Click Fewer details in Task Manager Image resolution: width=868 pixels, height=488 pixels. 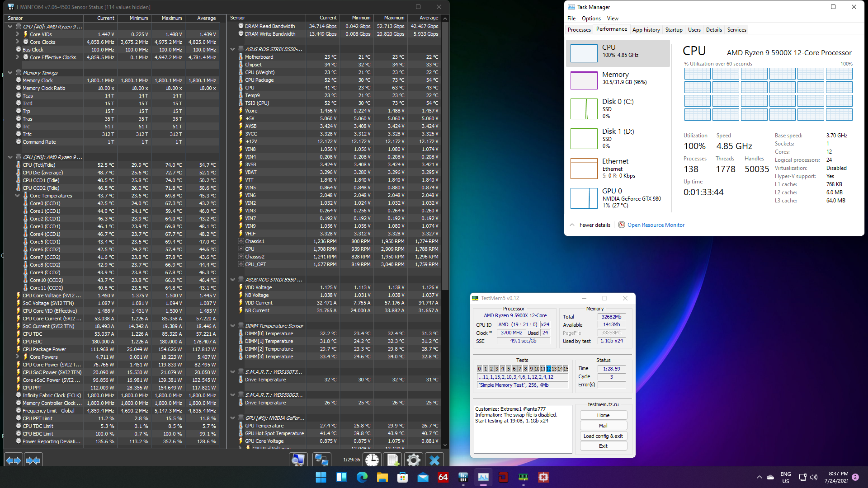[590, 225]
